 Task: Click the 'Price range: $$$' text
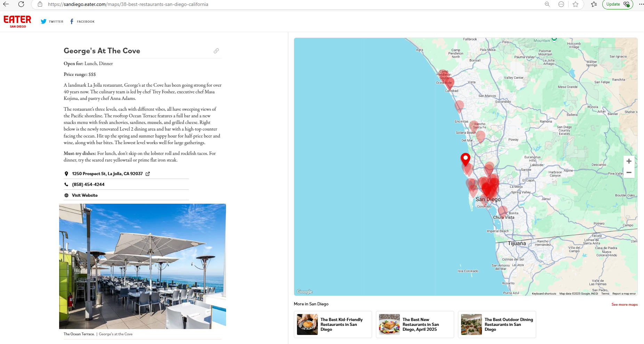tap(80, 74)
